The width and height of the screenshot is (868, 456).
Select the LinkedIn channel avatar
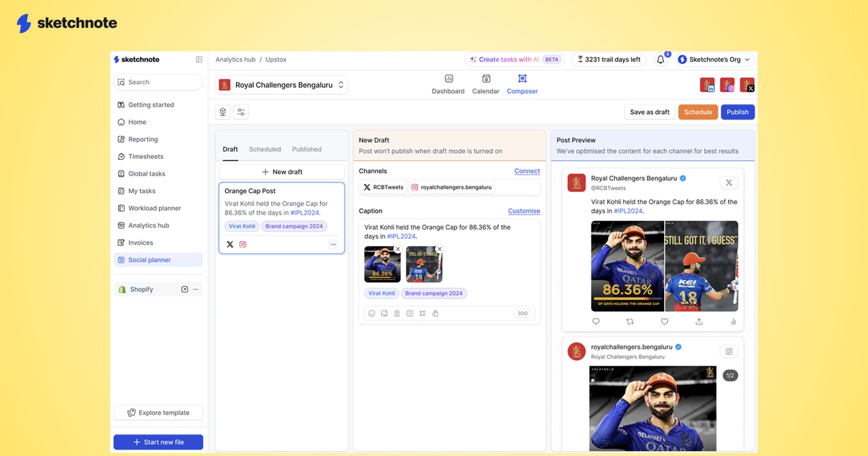pos(707,85)
